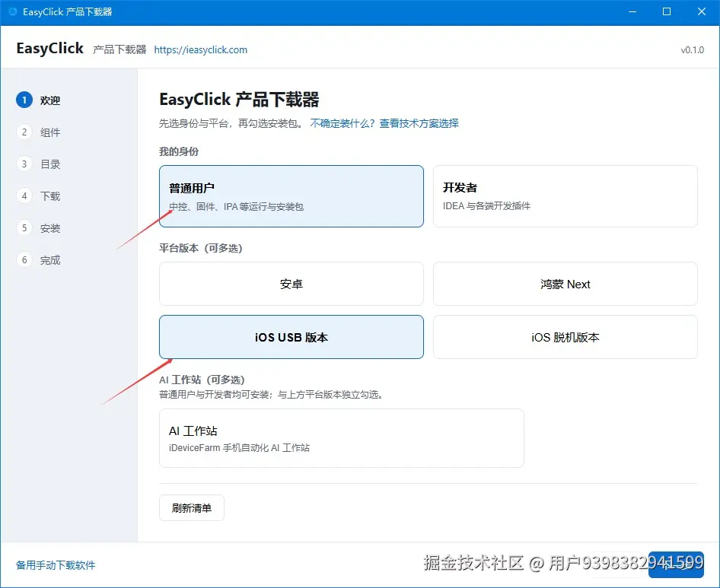The height and width of the screenshot is (588, 720).
Task: Go to step 3 目录 in sidebar
Action: coord(39,164)
